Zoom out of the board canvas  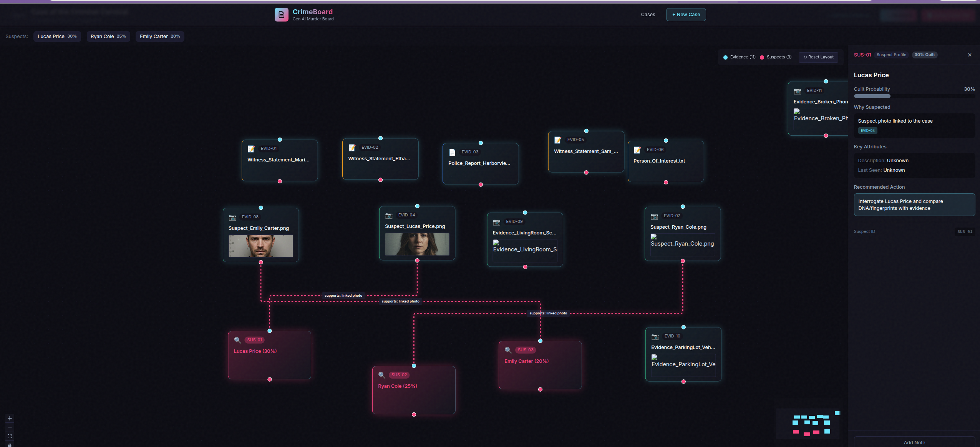(x=10, y=427)
